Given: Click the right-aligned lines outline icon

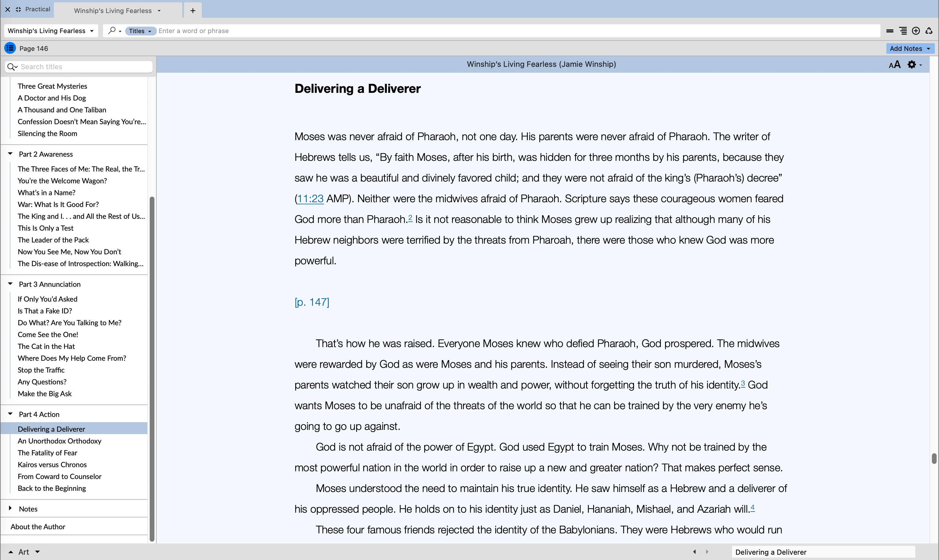Looking at the screenshot, I should [903, 31].
